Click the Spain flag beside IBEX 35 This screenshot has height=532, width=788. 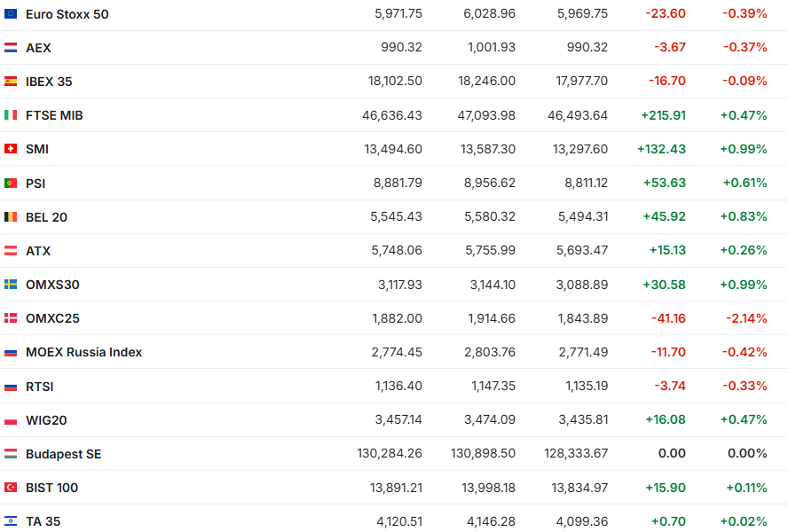11,82
